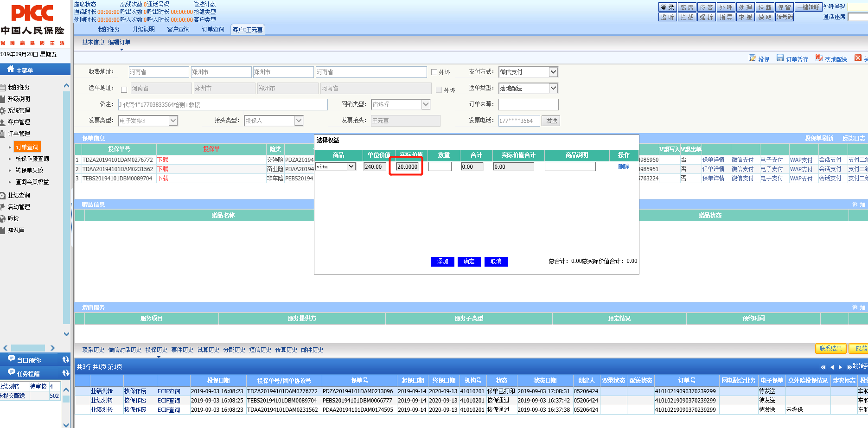
Task: Open the 发票类型 dropdown
Action: 173,121
